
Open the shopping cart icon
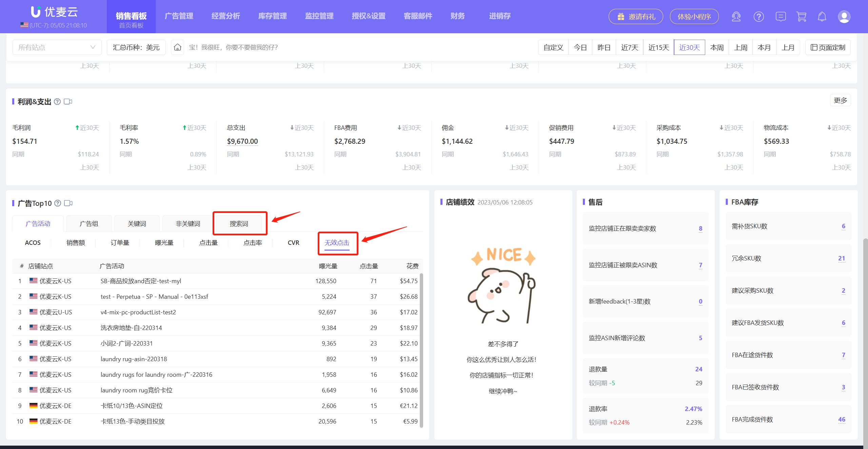click(801, 16)
